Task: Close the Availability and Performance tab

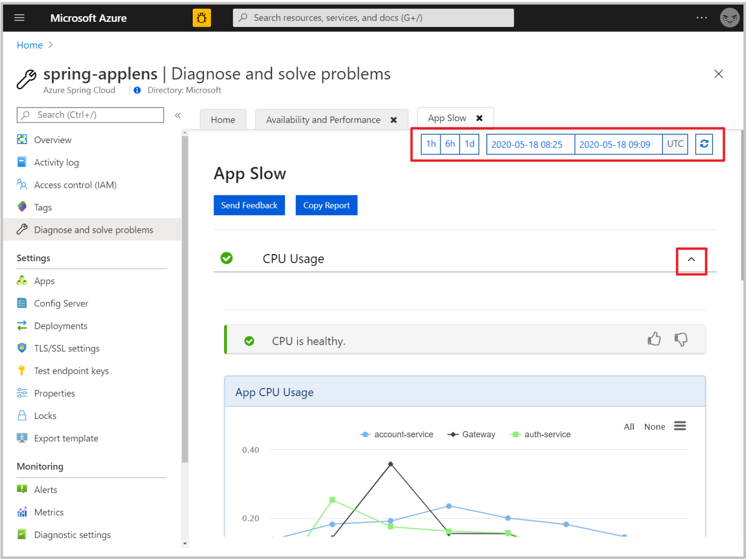Action: point(394,120)
